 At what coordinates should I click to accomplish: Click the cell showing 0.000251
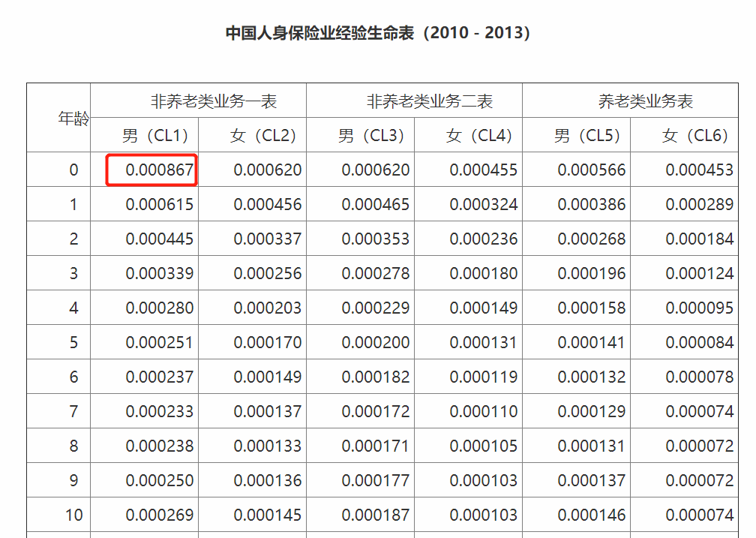(160, 342)
